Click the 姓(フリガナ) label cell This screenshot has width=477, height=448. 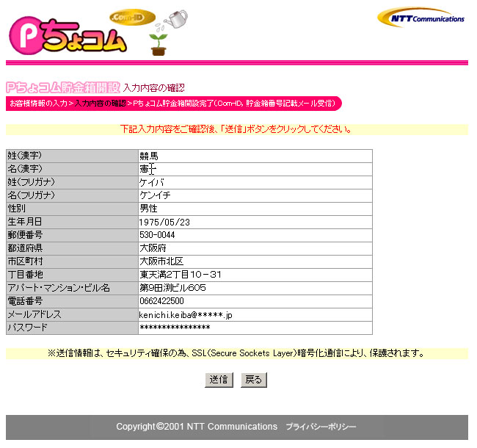72,183
